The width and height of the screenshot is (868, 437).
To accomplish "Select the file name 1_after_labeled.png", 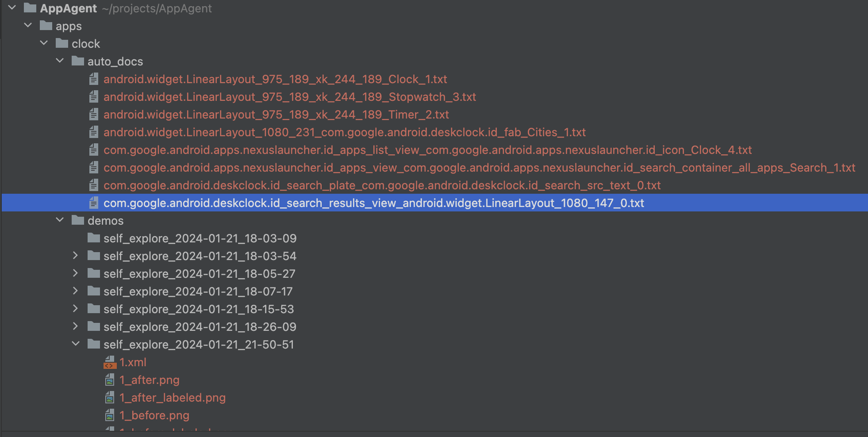I will pyautogui.click(x=173, y=398).
